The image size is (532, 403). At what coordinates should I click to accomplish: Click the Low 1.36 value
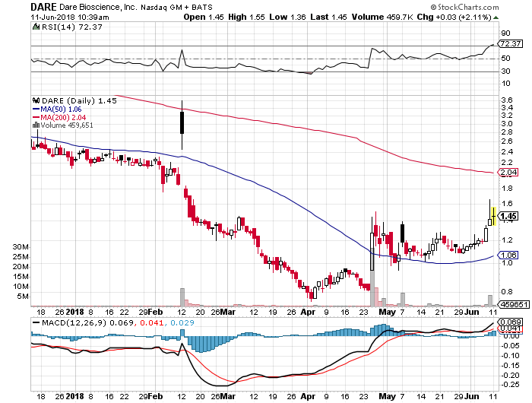[287, 17]
